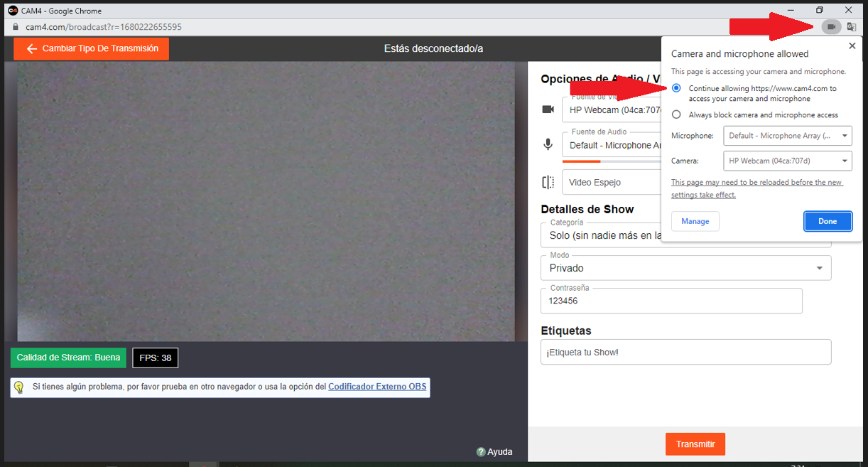
Task: Click the Contraseña password input field
Action: [x=671, y=301]
